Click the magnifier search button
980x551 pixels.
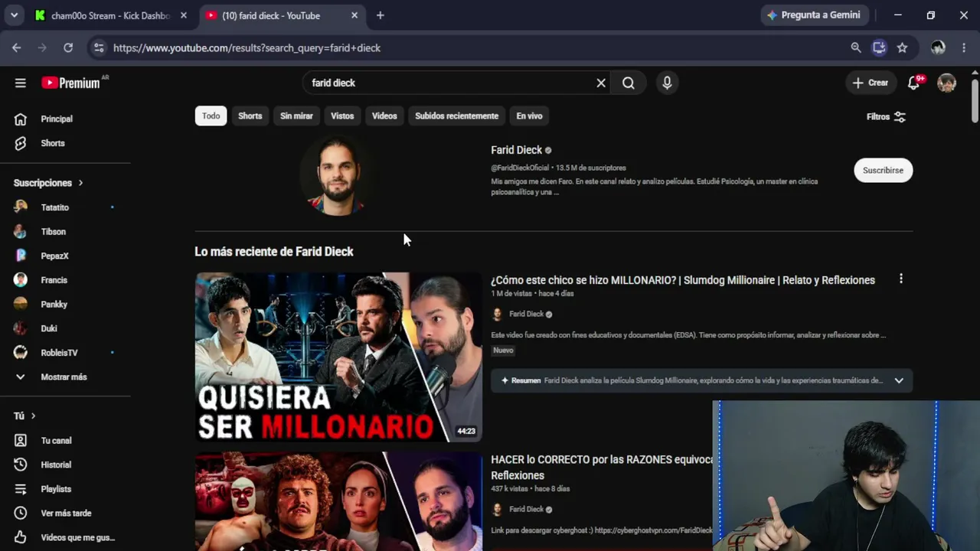point(629,83)
